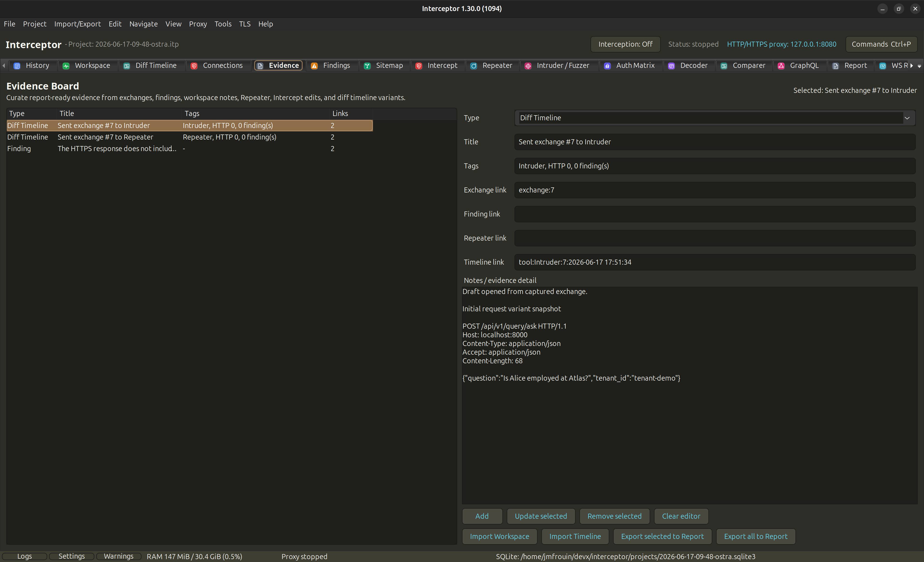Click Import Workspace button
Image resolution: width=924 pixels, height=562 pixels.
tap(500, 536)
